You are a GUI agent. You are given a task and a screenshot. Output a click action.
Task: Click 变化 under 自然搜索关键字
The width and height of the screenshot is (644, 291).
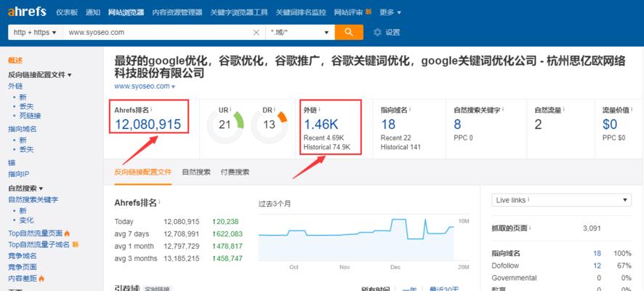coord(26,220)
